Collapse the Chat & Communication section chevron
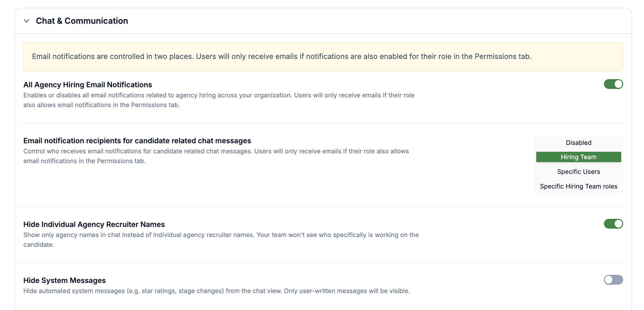 pos(27,21)
